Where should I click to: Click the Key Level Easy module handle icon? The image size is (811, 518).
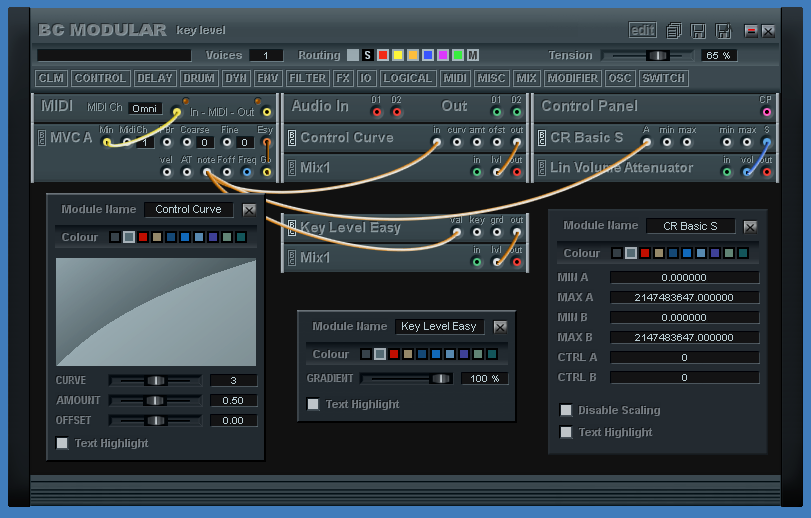coord(291,228)
